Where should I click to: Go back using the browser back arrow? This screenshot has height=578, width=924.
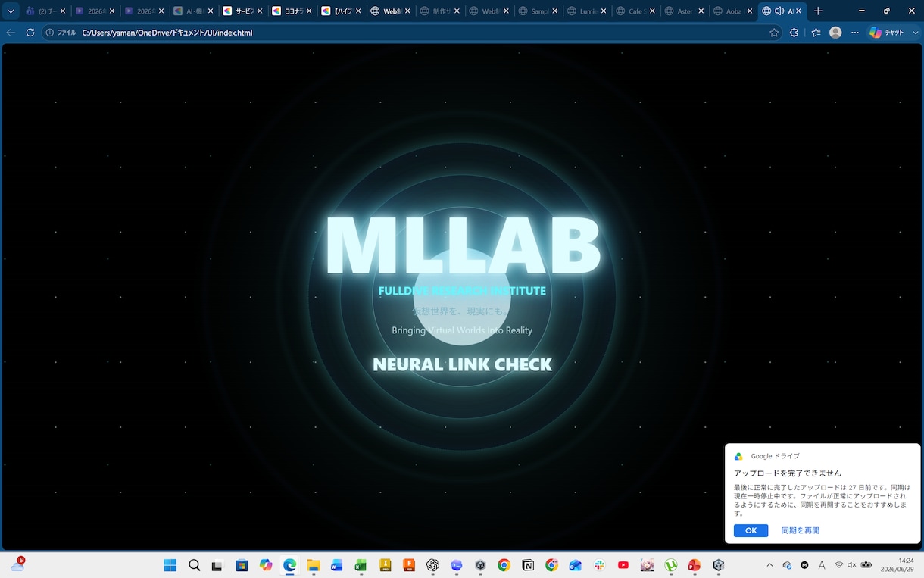pos(11,33)
